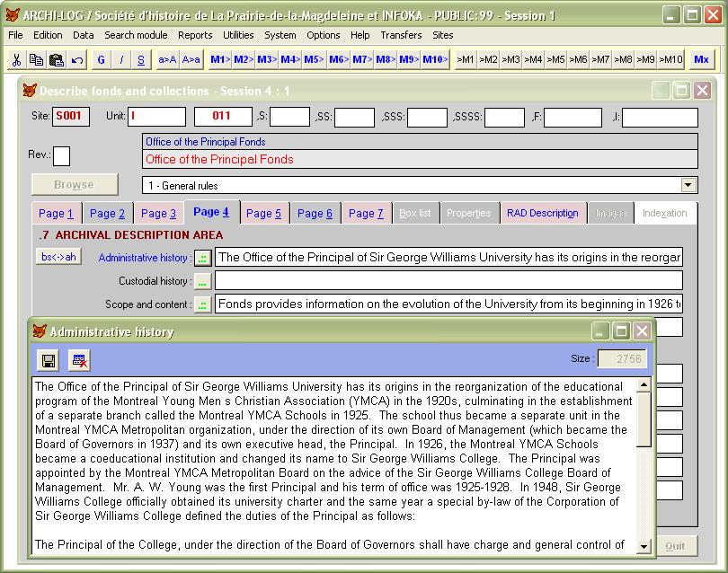Save the Administrative history text
Viewport: 728px width, 573px height.
pyautogui.click(x=49, y=360)
